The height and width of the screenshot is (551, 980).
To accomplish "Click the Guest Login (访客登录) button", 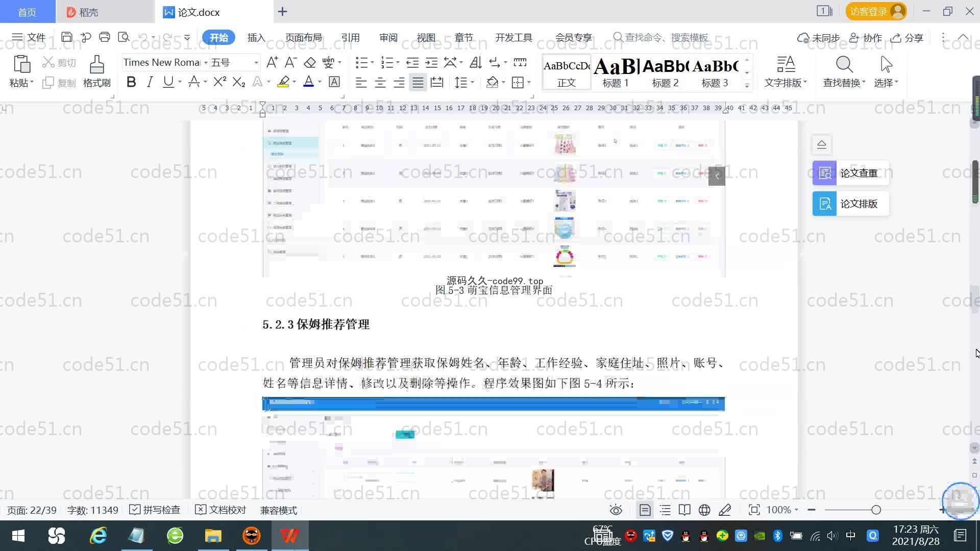I will pos(876,11).
